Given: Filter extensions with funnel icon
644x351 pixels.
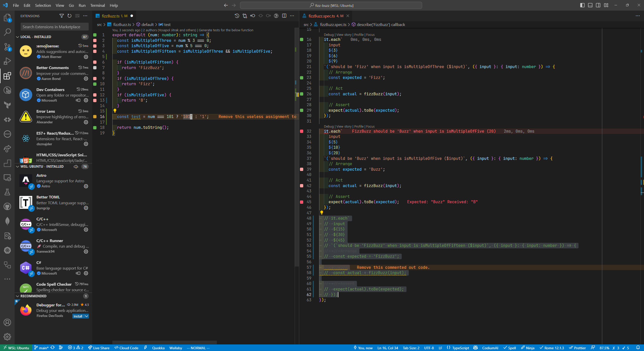Looking at the screenshot, I should coord(61,16).
